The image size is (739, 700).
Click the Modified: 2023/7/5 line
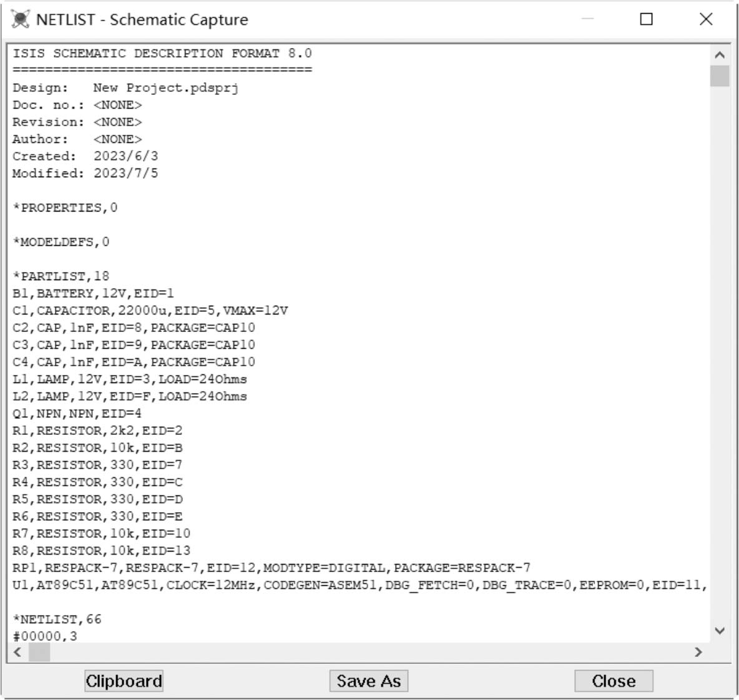tap(86, 173)
